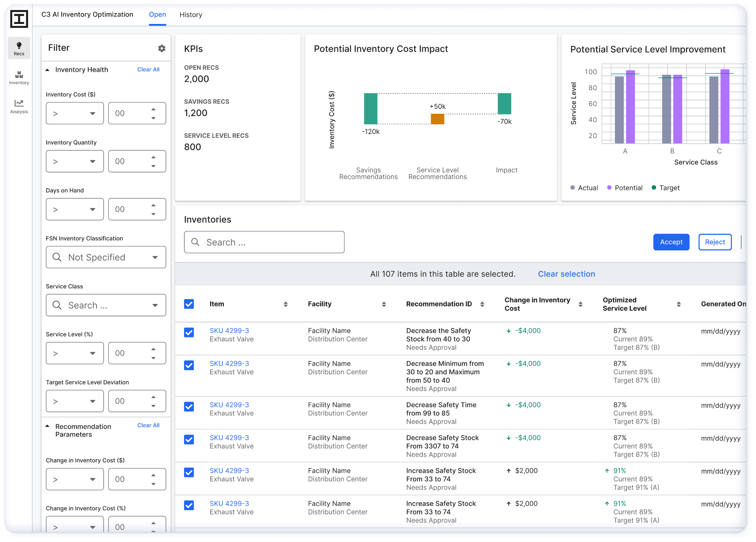This screenshot has width=756, height=542.
Task: Click the Clear selection link
Action: click(x=566, y=274)
